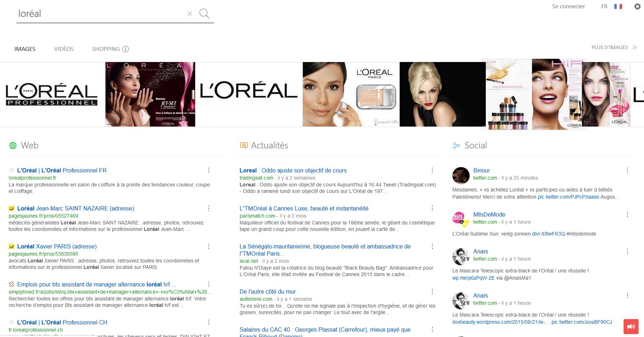Open options menu for Oddo ajuste news item
This screenshot has height=337, width=644.
pos(432,171)
